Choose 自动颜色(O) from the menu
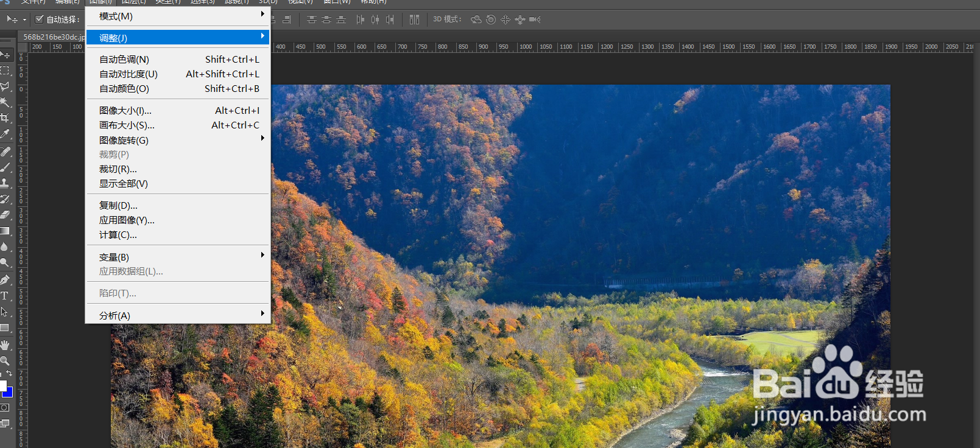This screenshot has width=980, height=448. pos(178,88)
